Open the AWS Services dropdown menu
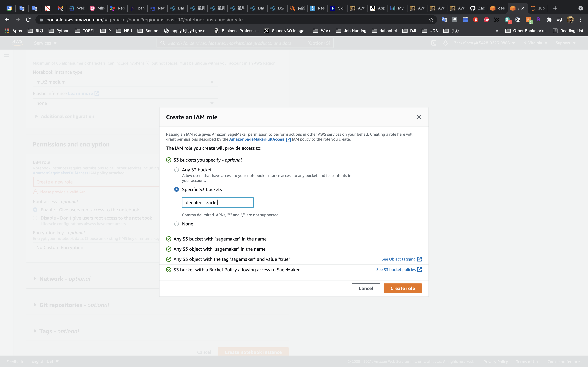Image resolution: width=588 pixels, height=367 pixels. [45, 43]
